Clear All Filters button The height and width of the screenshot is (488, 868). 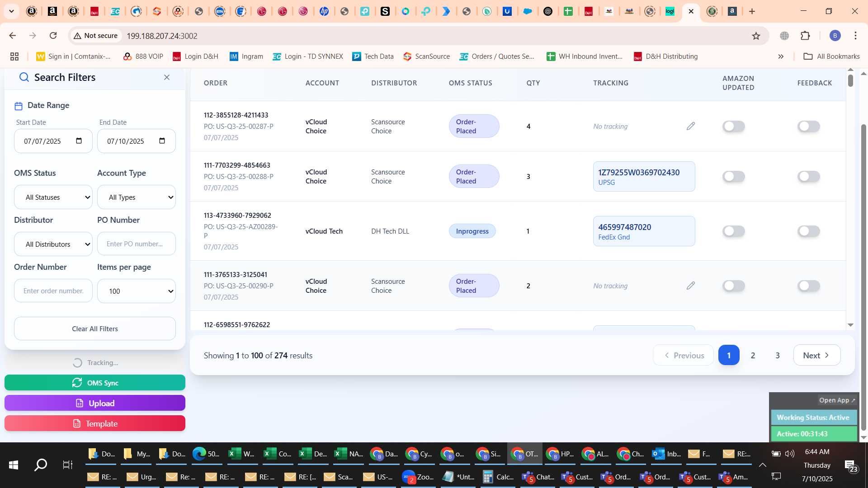point(95,328)
